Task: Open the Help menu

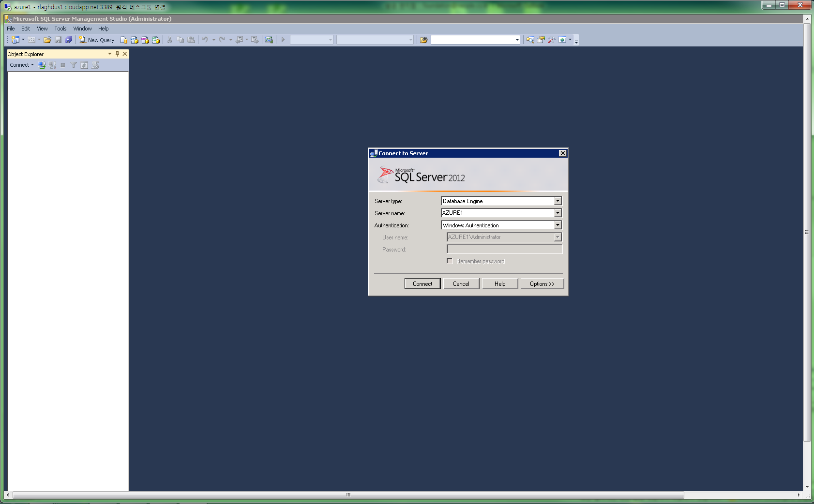Action: point(104,29)
